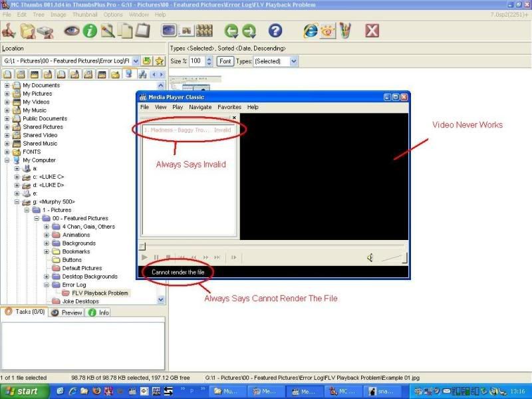Open the viewer with the eye icon
The width and height of the screenshot is (532, 399).
(72, 31)
